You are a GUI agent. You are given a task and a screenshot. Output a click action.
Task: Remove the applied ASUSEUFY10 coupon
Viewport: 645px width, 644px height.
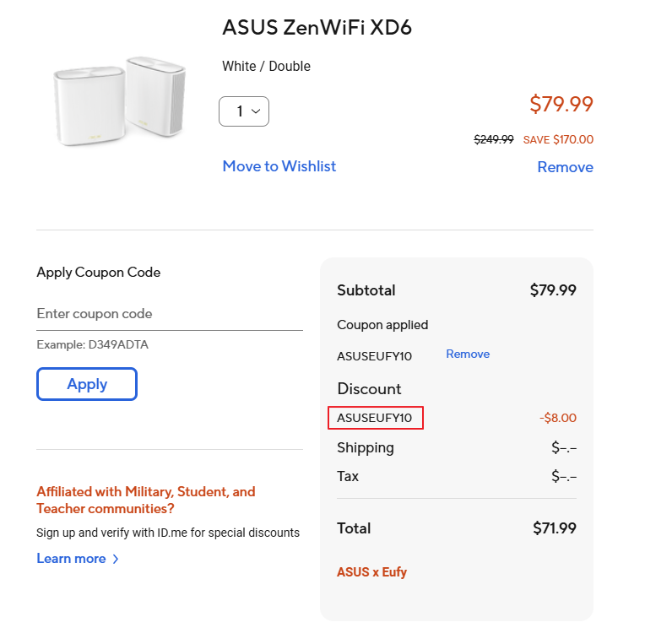coord(467,354)
